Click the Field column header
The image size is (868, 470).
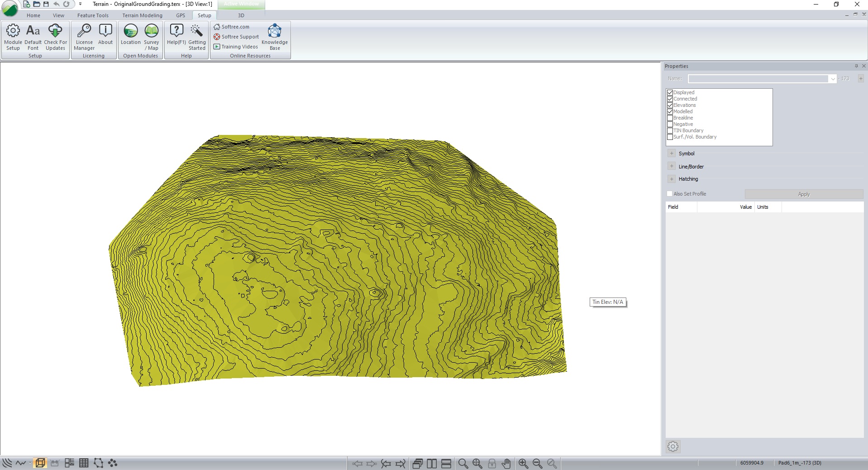(x=681, y=207)
